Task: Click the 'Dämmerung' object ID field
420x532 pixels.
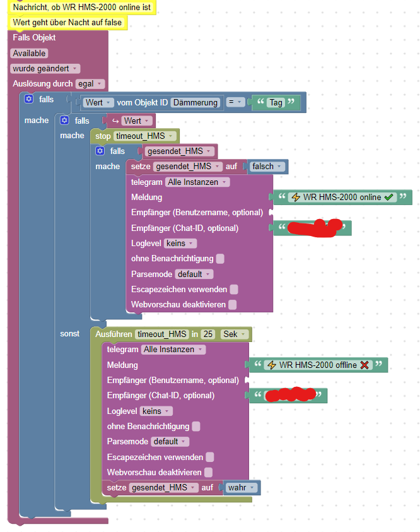Action: tap(195, 102)
